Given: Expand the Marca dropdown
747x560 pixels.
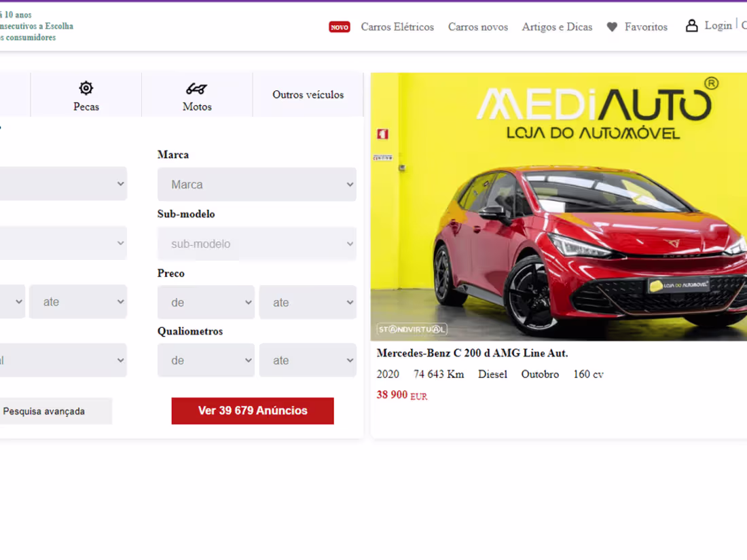Looking at the screenshot, I should tap(257, 184).
